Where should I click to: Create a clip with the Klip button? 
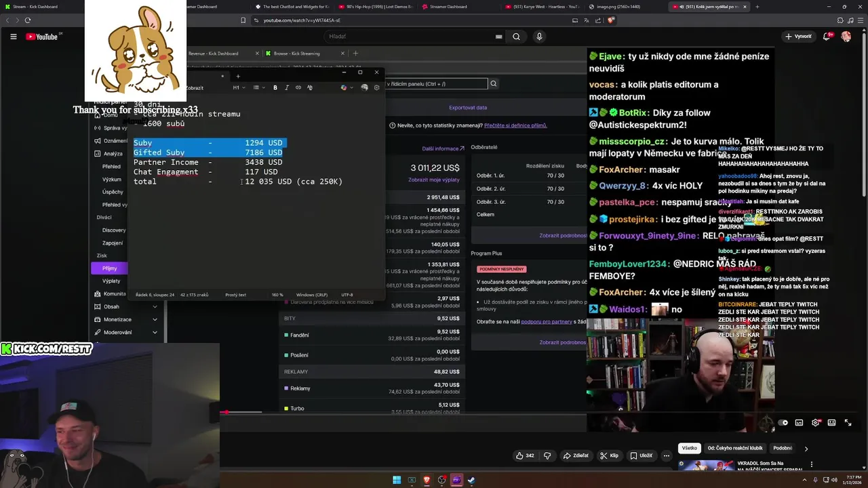[609, 455]
